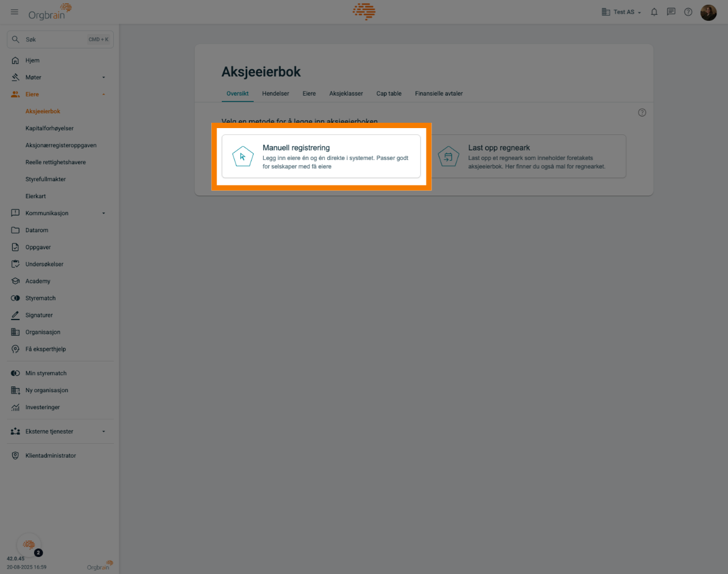Viewport: 728px width, 574px height.
Task: Open Aksjonærregisteroppgaven in the sidebar
Action: point(61,146)
